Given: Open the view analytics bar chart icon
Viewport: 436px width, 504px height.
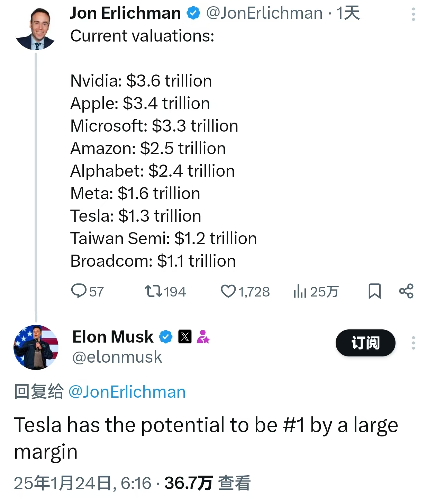Looking at the screenshot, I should (x=300, y=291).
